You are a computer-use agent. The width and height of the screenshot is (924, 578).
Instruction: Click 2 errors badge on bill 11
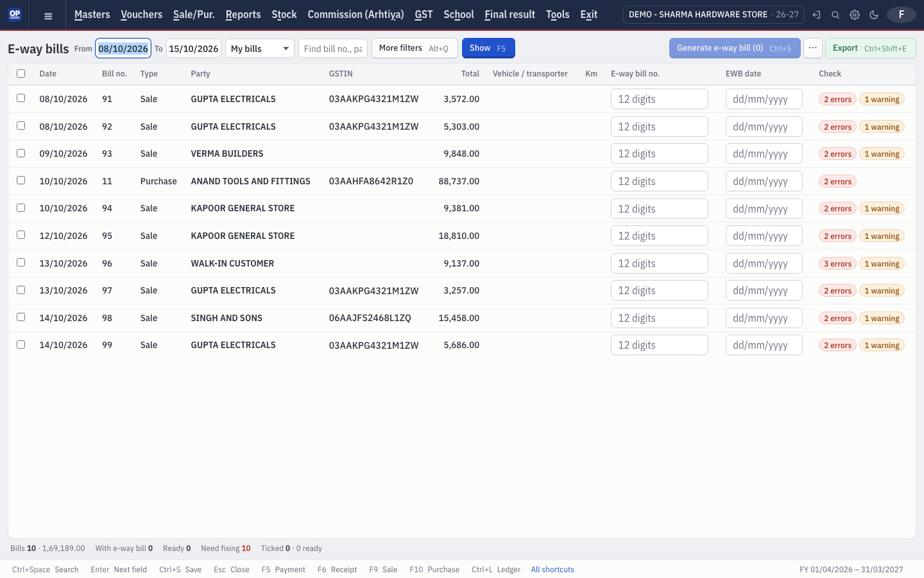pyautogui.click(x=837, y=182)
